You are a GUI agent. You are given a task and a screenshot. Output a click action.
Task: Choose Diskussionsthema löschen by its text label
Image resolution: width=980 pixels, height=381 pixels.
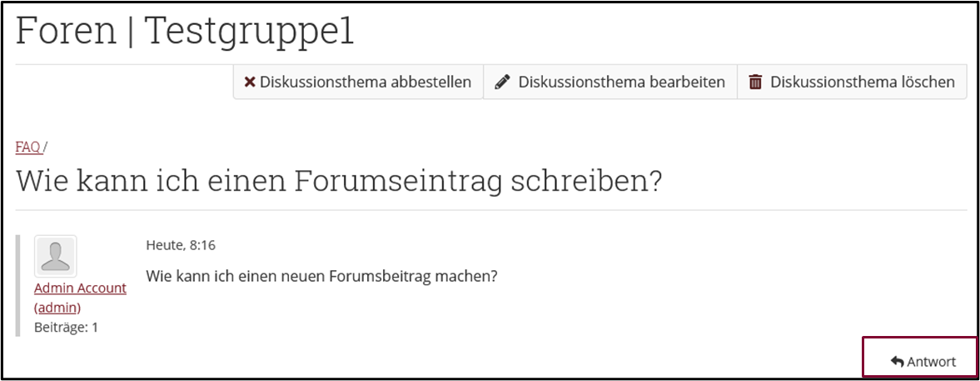tap(862, 83)
